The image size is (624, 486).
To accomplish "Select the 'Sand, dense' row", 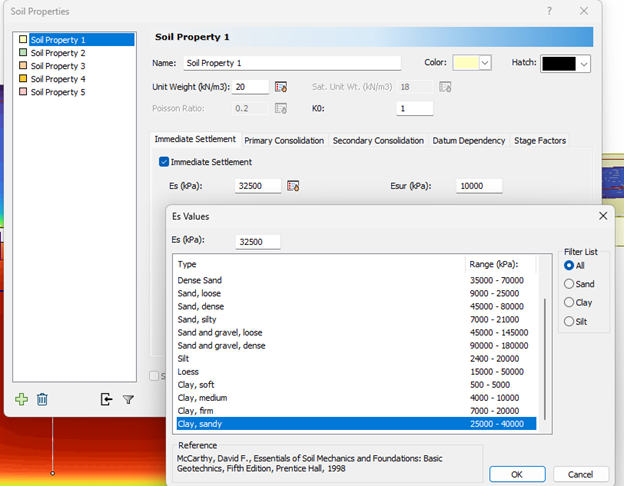I will click(356, 306).
